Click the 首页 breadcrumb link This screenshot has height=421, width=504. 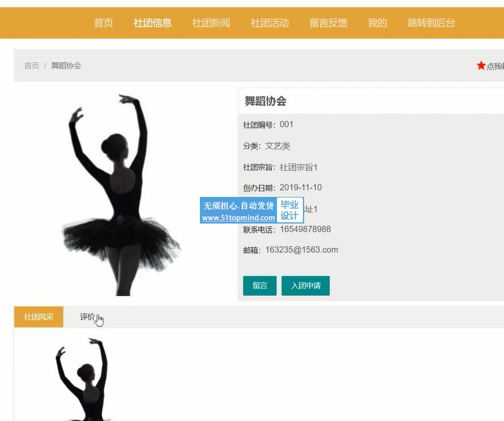point(32,66)
